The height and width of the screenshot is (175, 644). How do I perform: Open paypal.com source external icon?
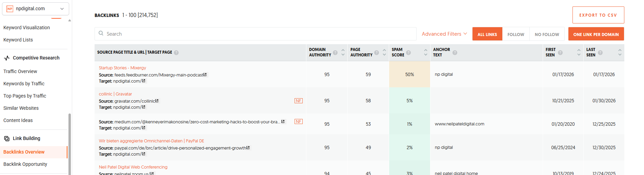click(x=248, y=148)
